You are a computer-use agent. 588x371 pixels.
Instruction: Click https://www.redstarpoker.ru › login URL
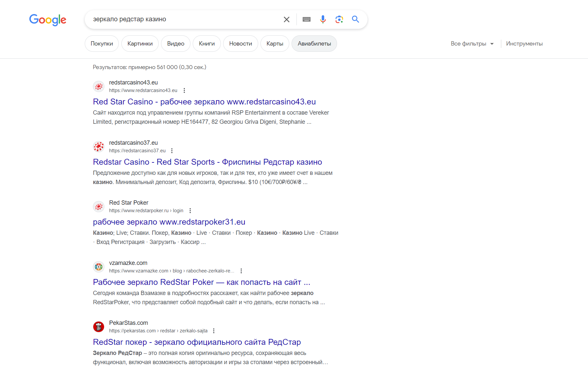tap(146, 211)
